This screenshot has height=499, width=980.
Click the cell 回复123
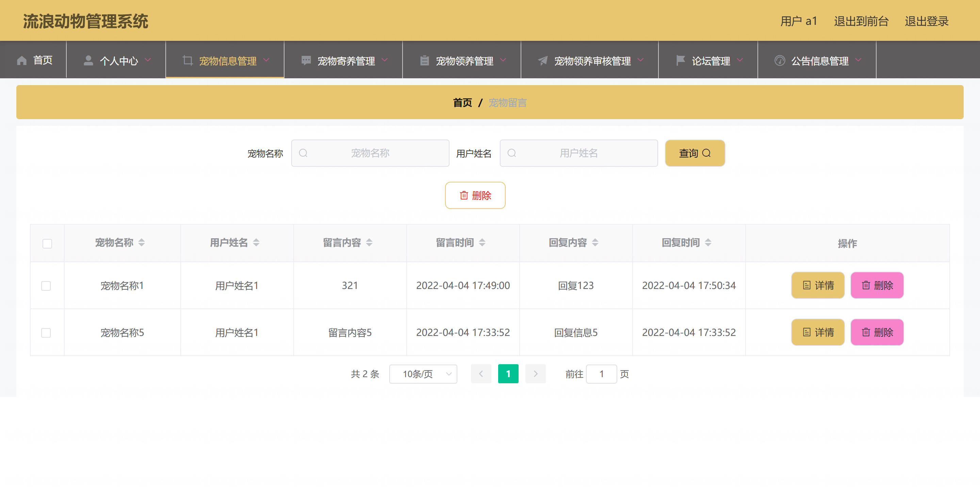tap(576, 286)
